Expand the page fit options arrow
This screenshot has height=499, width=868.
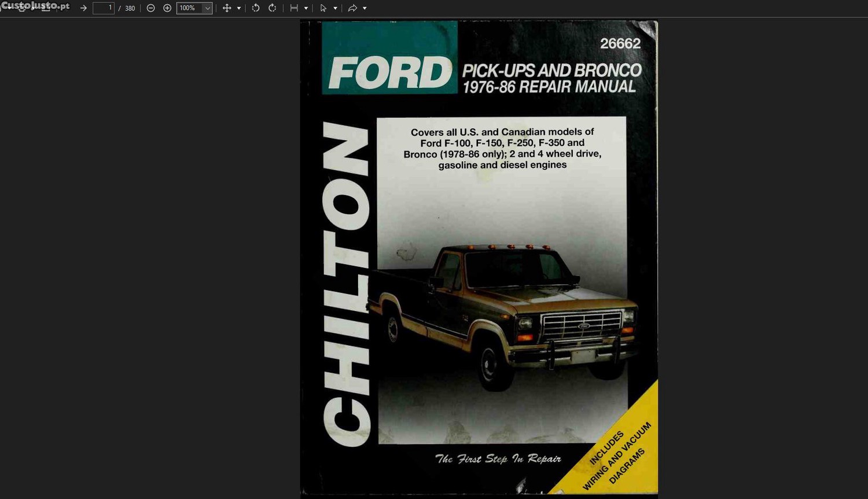[x=306, y=8]
